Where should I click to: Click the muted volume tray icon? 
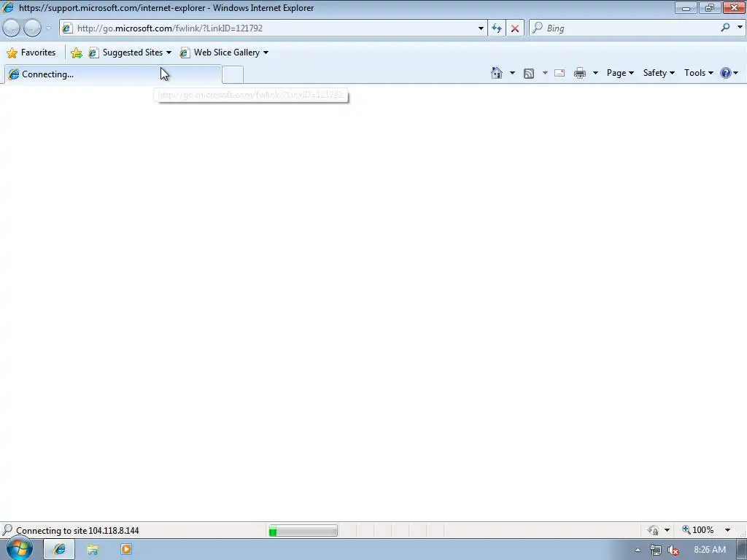(673, 550)
